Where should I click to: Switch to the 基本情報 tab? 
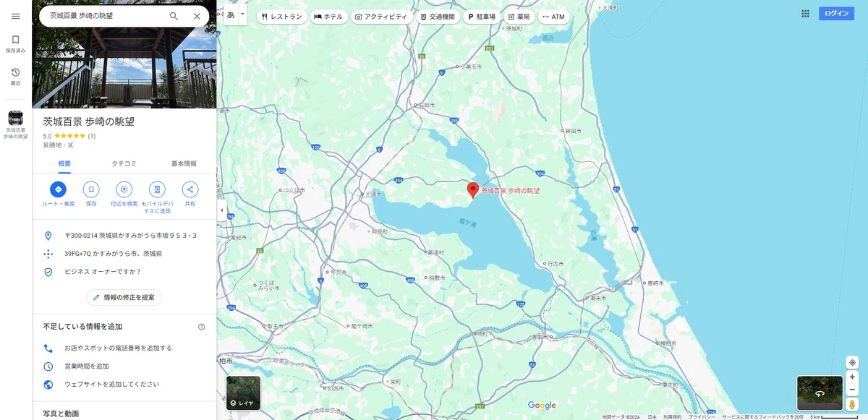tap(184, 164)
